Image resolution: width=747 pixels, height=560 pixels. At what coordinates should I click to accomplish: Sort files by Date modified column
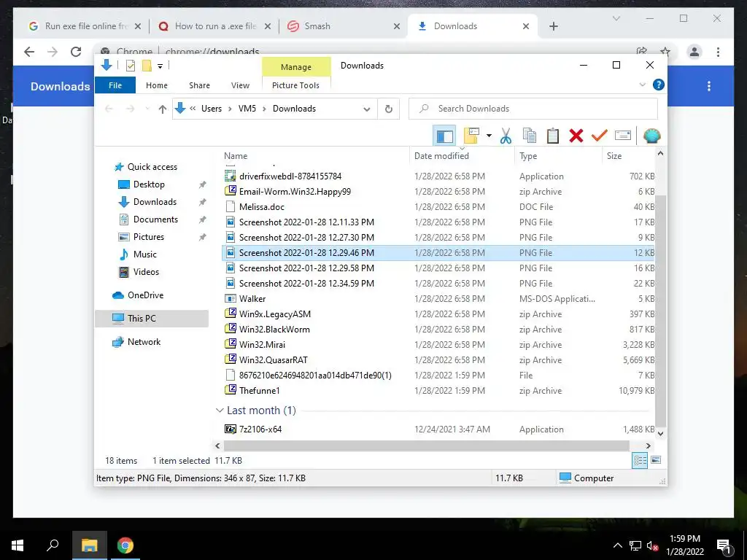(461, 156)
